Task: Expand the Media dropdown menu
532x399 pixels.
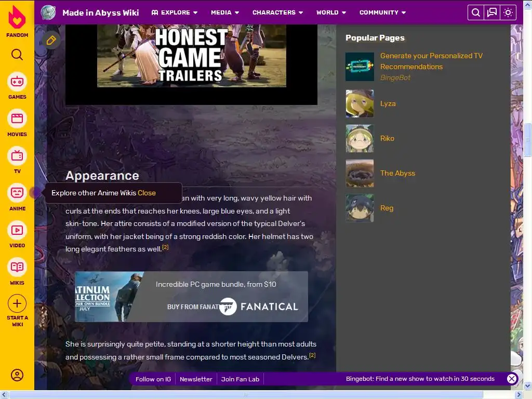Action: [x=225, y=12]
